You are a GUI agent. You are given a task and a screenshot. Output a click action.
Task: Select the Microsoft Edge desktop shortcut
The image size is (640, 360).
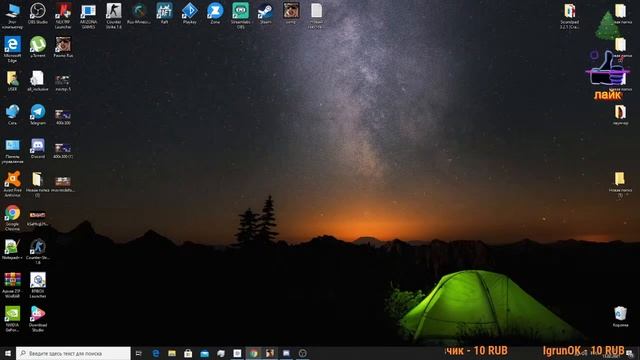(12, 49)
